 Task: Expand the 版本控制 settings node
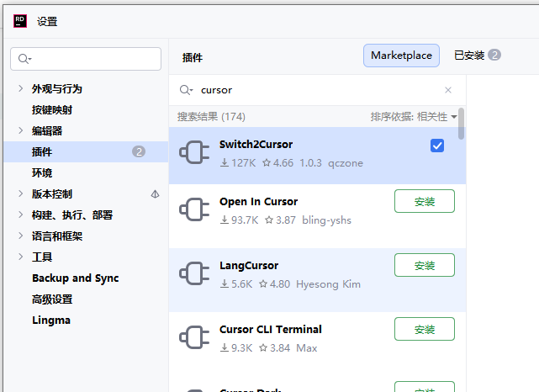point(21,193)
